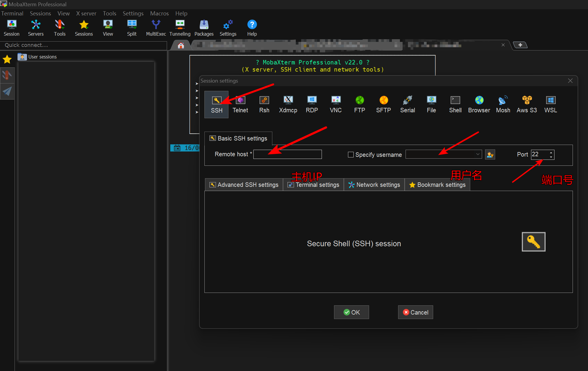The height and width of the screenshot is (371, 588).
Task: Open the Macros menu
Action: (159, 13)
